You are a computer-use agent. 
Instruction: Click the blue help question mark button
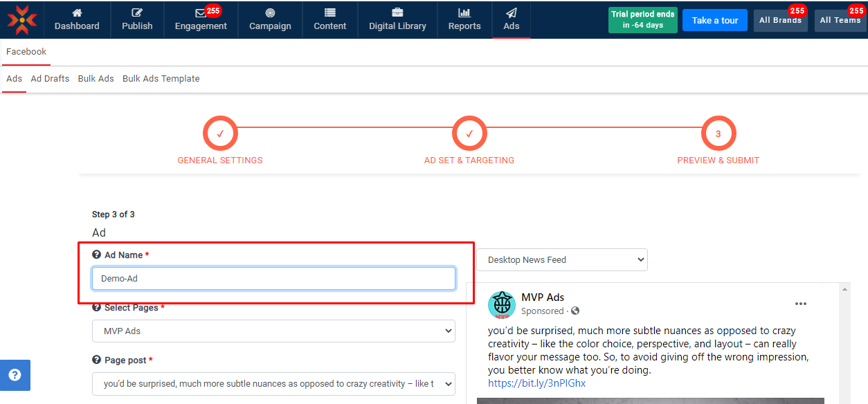pos(15,375)
